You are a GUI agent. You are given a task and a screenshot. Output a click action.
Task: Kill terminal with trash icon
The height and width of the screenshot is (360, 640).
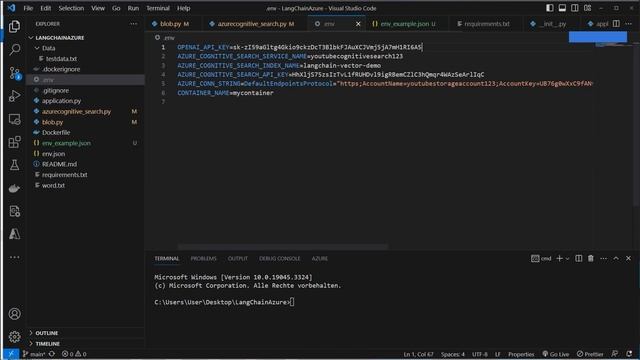(x=591, y=258)
